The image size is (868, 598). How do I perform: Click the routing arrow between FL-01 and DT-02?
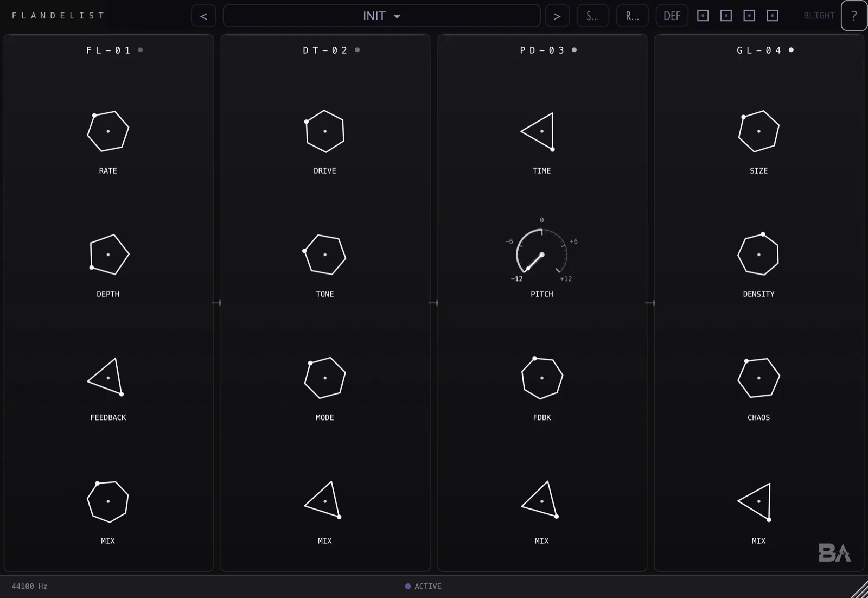tap(216, 303)
